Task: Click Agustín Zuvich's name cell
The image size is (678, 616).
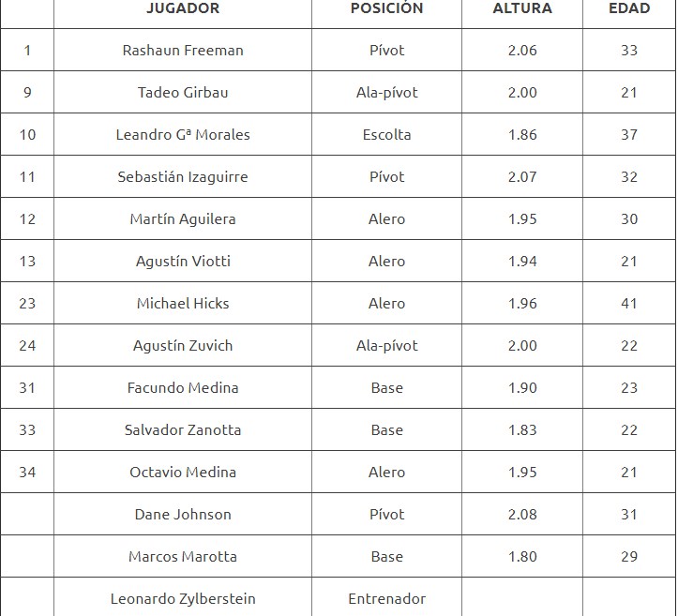Action: point(183,346)
